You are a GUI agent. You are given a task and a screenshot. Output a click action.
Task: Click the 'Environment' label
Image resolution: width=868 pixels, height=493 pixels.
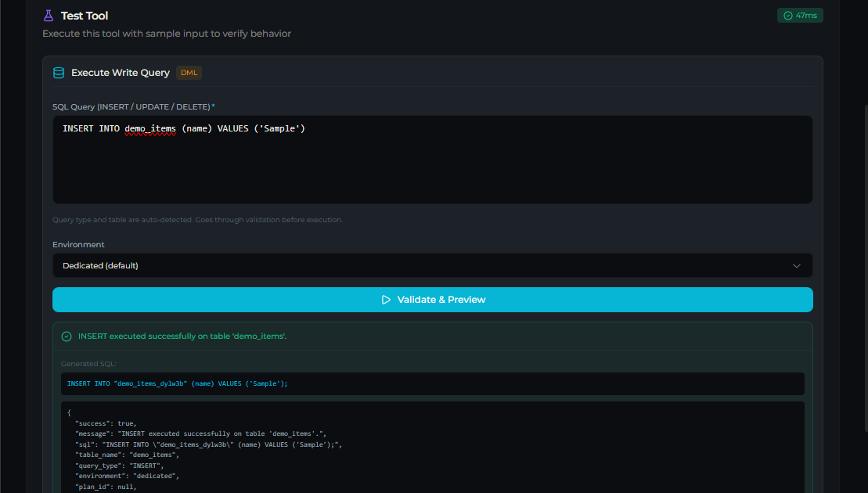[x=78, y=245]
